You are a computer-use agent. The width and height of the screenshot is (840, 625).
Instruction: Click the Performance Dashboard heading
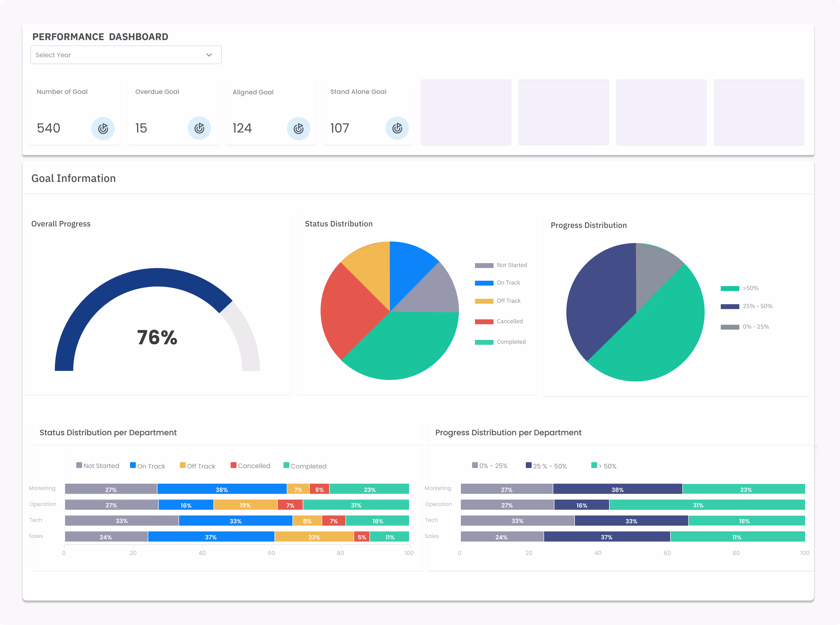pyautogui.click(x=100, y=37)
